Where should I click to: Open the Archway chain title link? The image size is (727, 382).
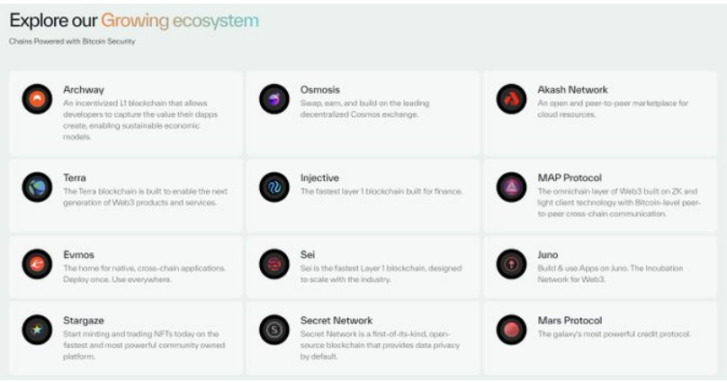point(83,90)
